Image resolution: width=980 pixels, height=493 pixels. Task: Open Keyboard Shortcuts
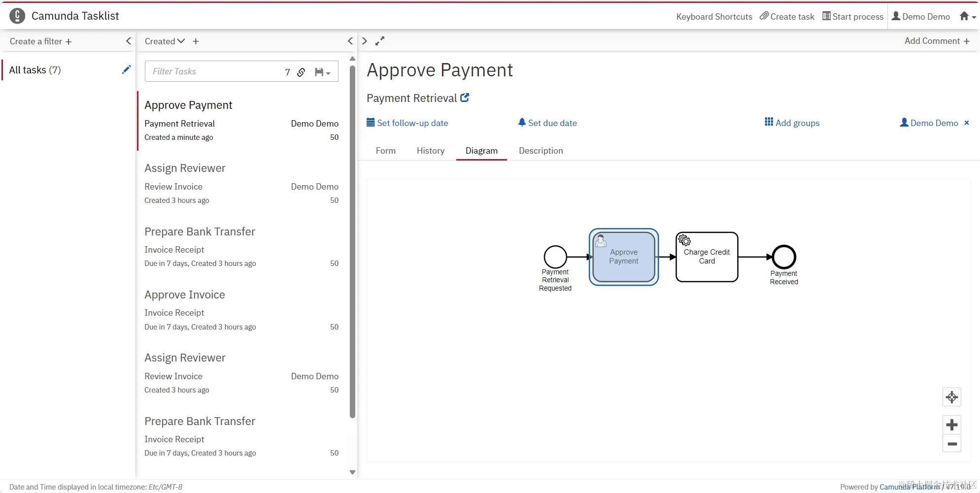[x=714, y=17]
